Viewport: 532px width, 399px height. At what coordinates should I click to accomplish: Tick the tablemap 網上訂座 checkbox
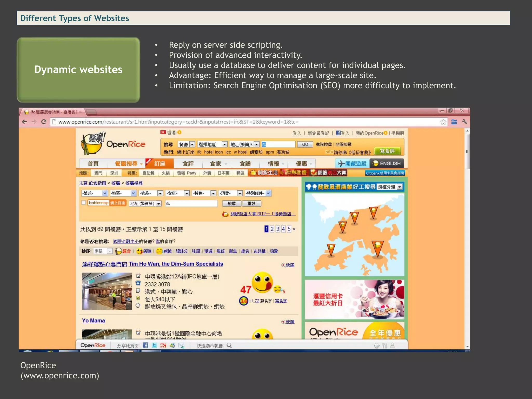click(x=83, y=203)
